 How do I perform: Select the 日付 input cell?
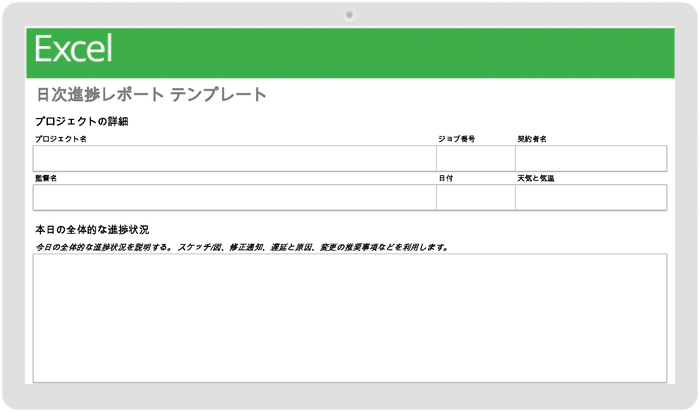point(476,197)
